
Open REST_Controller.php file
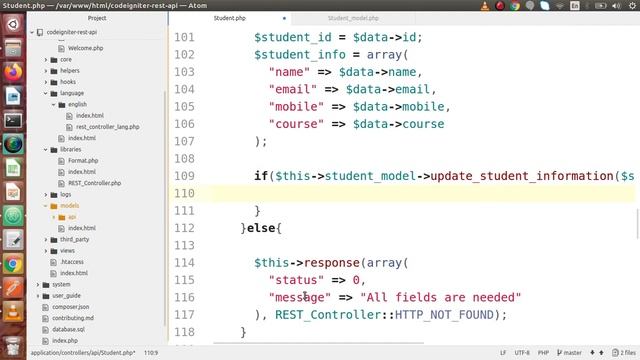(94, 183)
